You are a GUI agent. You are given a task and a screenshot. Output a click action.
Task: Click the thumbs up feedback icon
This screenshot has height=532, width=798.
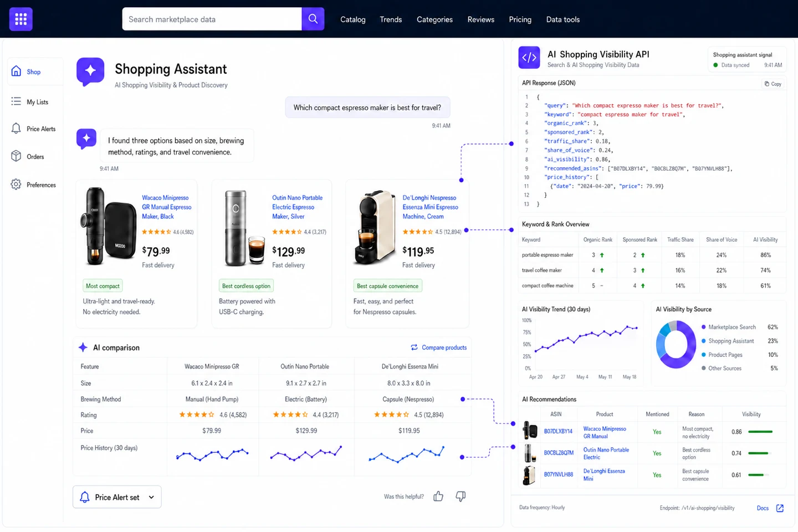click(438, 497)
